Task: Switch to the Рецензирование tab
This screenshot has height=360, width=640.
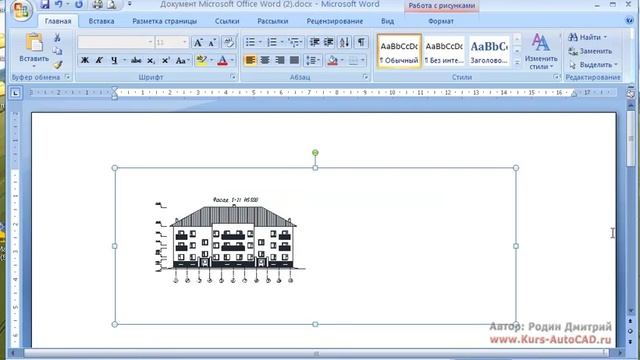Action: pyautogui.click(x=335, y=21)
